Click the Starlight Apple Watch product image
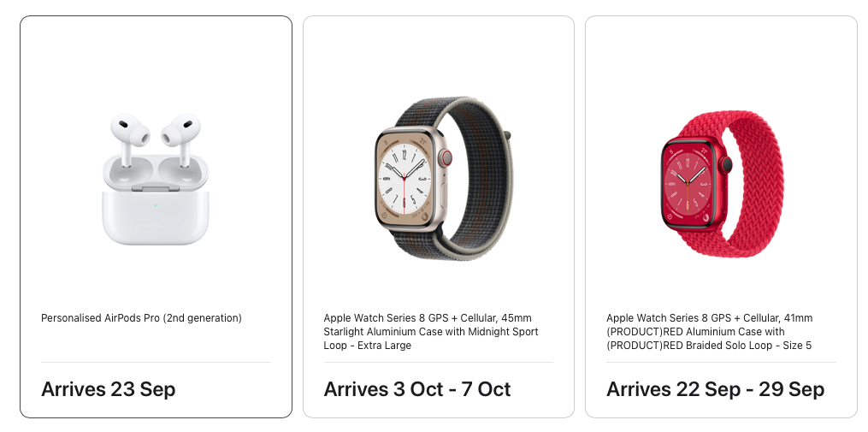Screen dimensions: 868x432 tap(443, 178)
